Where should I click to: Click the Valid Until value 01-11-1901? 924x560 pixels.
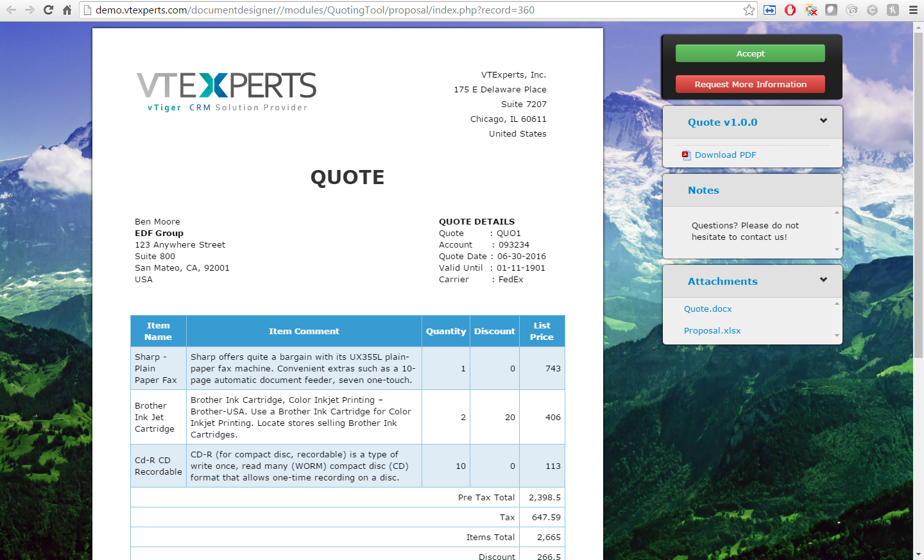[520, 267]
